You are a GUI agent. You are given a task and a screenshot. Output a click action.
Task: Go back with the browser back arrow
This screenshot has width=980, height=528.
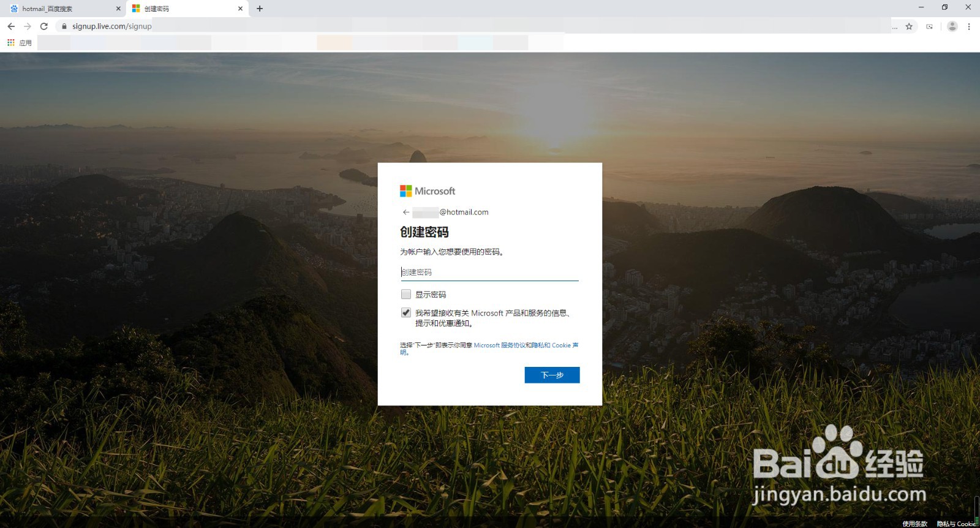tap(11, 26)
